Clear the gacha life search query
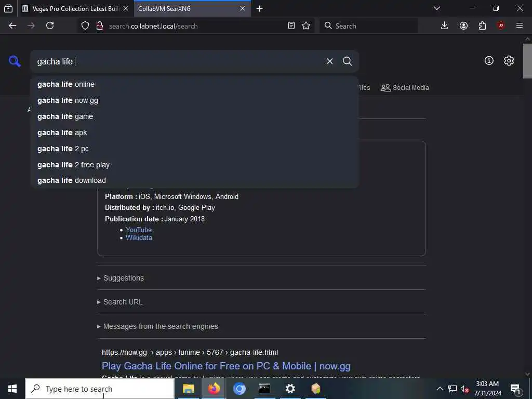532x399 pixels. [329, 61]
